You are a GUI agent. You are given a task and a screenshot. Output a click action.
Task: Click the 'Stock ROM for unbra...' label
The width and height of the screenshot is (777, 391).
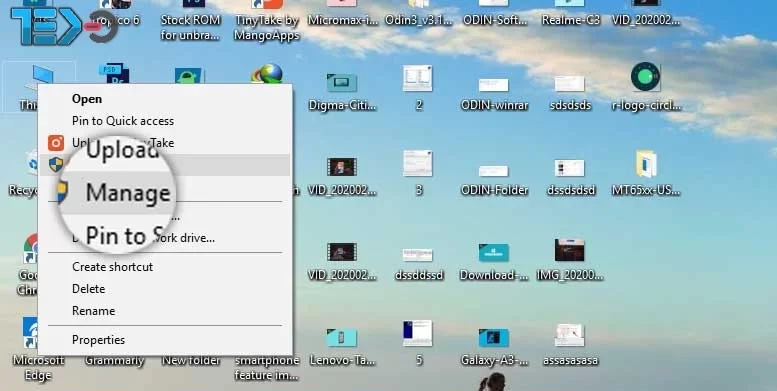click(x=191, y=28)
